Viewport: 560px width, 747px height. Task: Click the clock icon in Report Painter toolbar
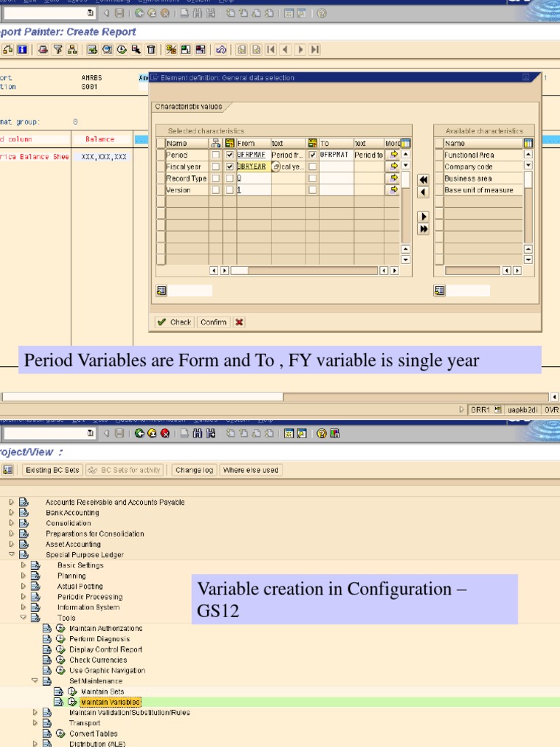coord(122,50)
